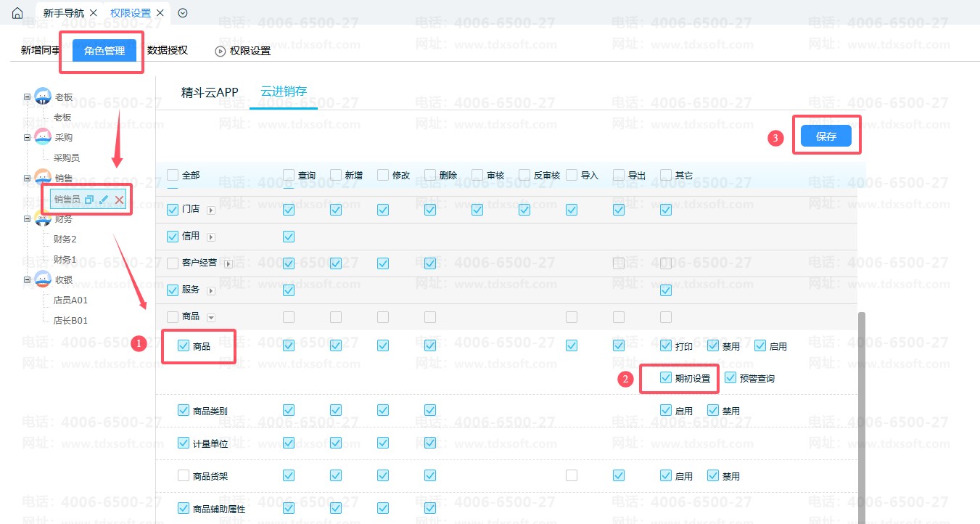Collapse the 采购 tree group

[27, 137]
